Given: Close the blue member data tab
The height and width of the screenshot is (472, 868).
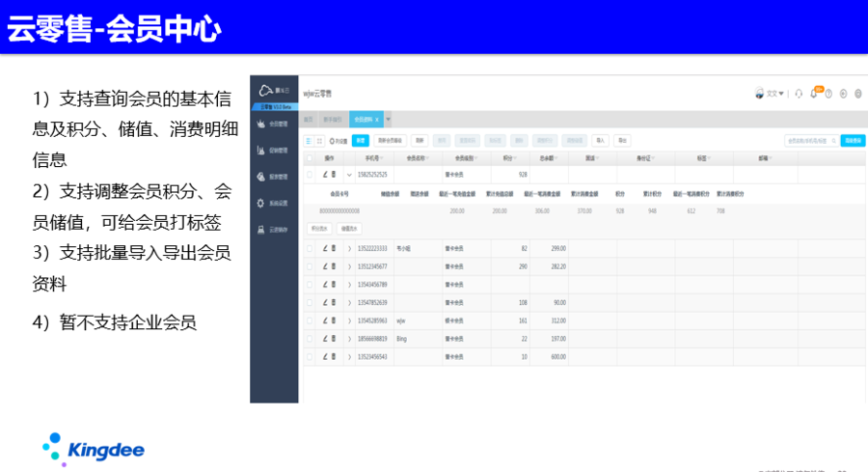Looking at the screenshot, I should pos(377,120).
